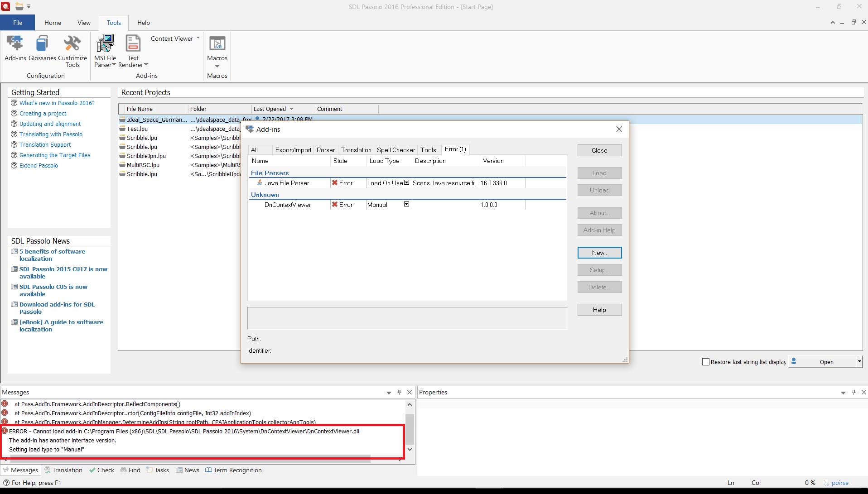Open the quick access toolbar customize dropdown
Screen dimensions: 868x494
[x=29, y=6]
